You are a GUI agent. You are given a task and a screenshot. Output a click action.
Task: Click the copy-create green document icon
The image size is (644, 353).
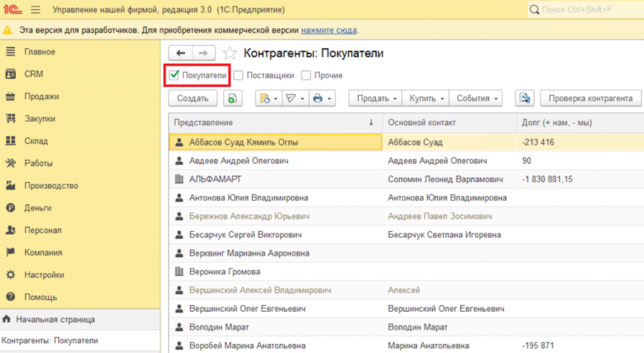pyautogui.click(x=233, y=99)
